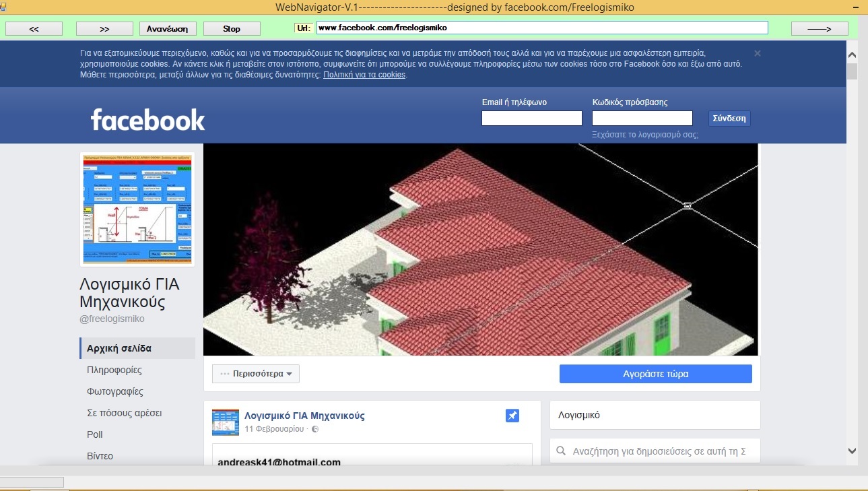Click the Λογισμικό category label

579,415
